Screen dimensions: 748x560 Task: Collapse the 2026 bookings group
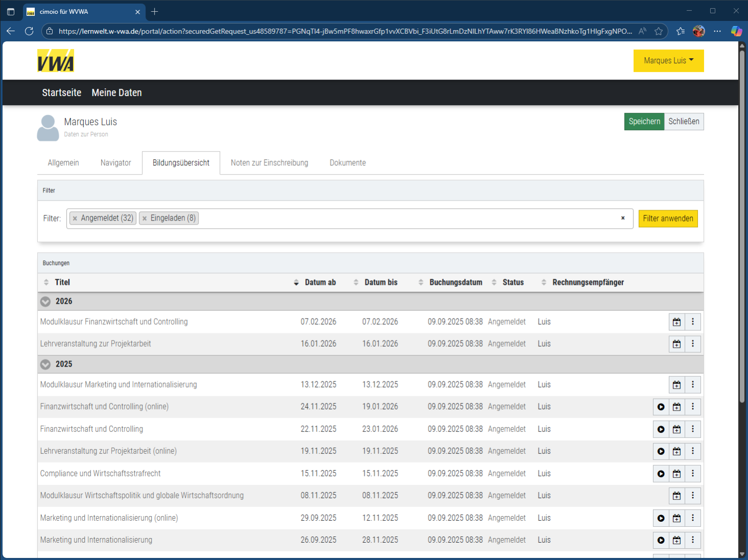(x=45, y=302)
